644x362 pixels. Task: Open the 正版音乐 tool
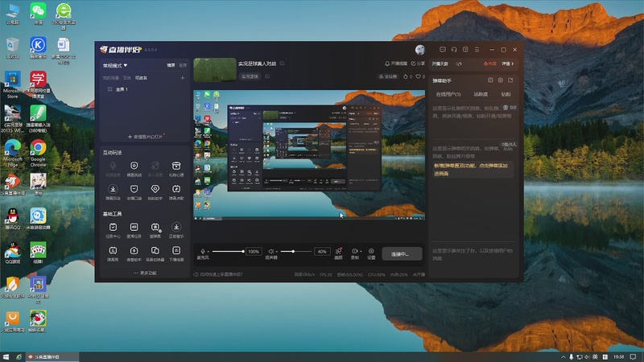[176, 230]
